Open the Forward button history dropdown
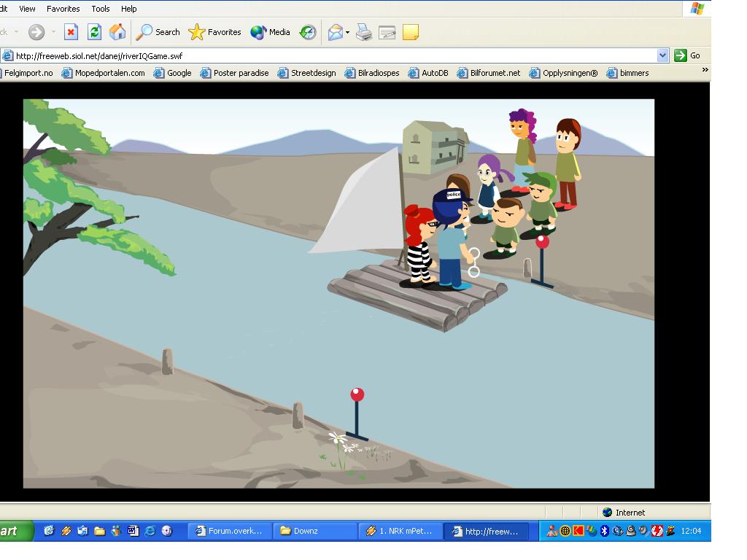The width and height of the screenshot is (747, 560). (53, 32)
